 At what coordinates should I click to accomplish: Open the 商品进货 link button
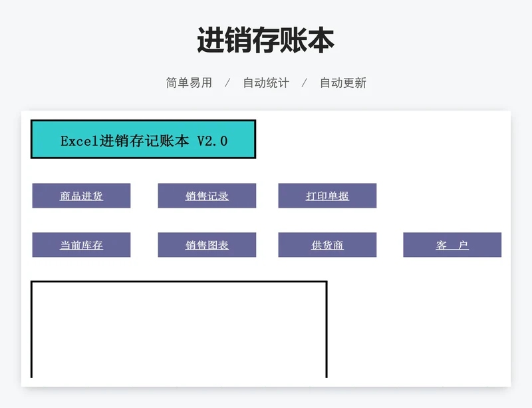81,196
